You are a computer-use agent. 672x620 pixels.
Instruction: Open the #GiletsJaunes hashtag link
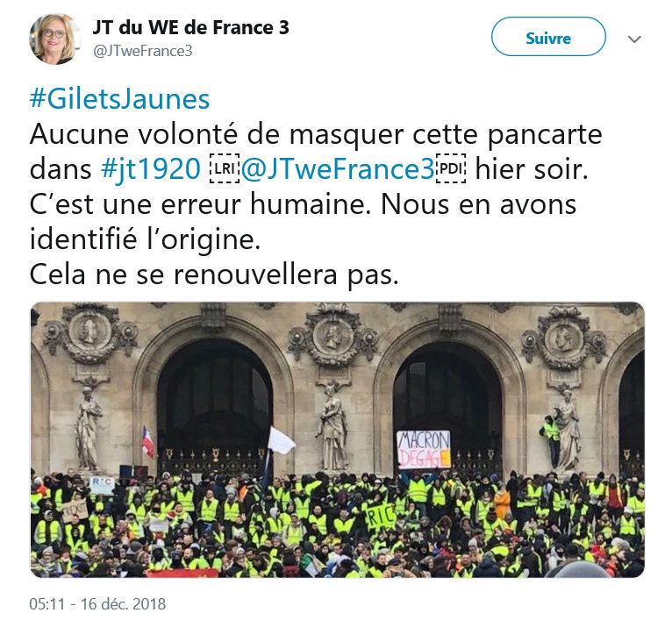119,99
